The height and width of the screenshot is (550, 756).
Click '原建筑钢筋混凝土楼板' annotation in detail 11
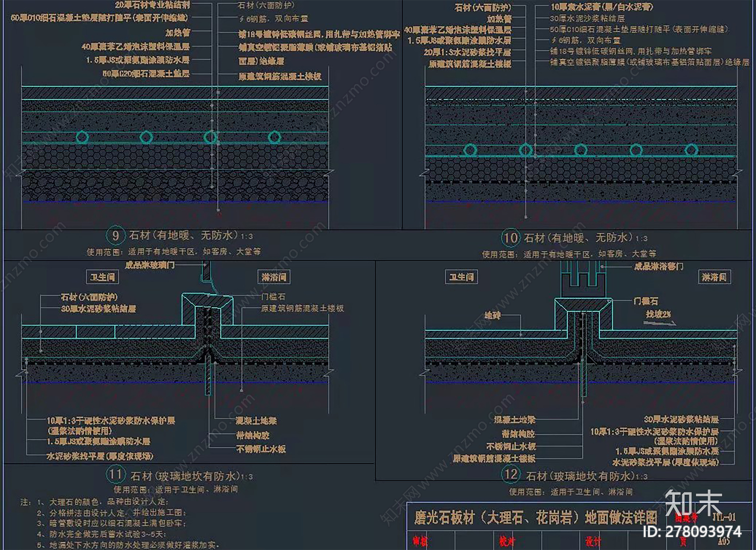[302, 308]
